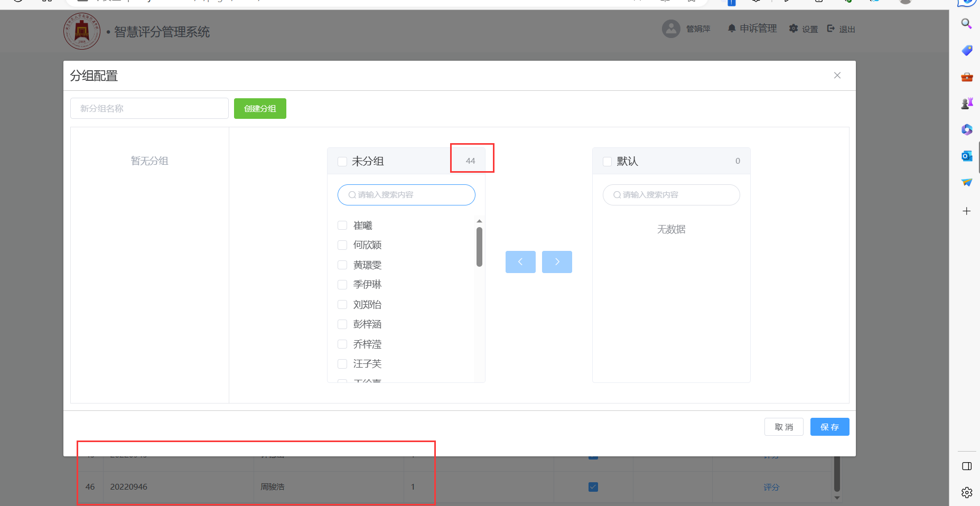Screen dimensions: 980x506
Task: Toggle the sidebar panel layout icon
Action: click(967, 466)
